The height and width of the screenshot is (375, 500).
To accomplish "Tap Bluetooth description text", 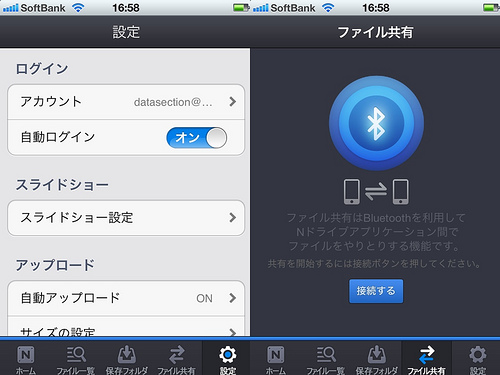I will pyautogui.click(x=376, y=232).
